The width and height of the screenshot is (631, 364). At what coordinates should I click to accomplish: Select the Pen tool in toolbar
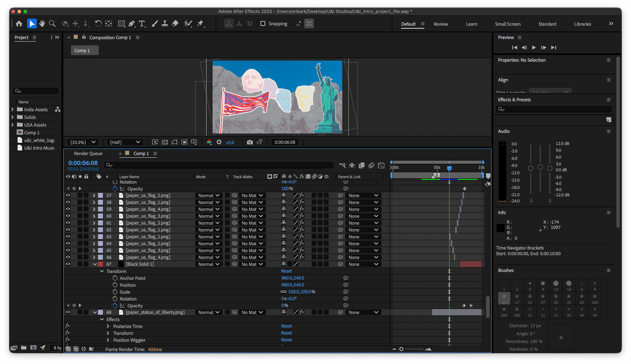pos(131,24)
